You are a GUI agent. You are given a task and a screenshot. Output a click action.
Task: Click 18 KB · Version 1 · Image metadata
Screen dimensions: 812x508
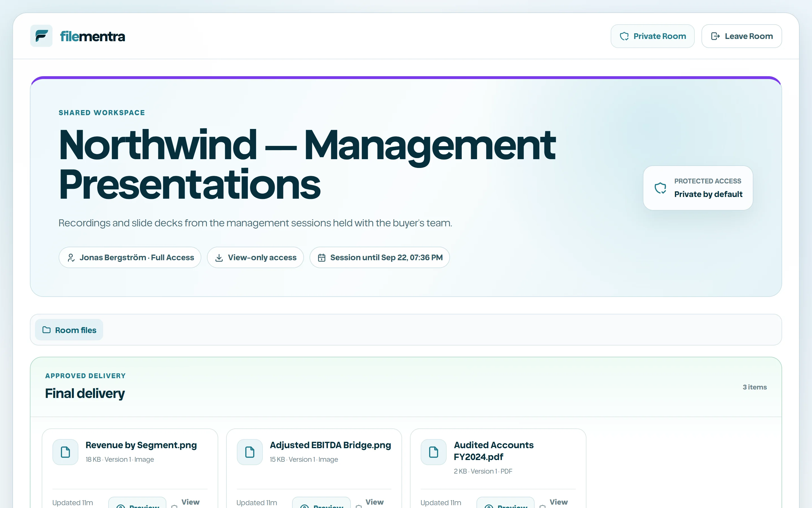120,459
